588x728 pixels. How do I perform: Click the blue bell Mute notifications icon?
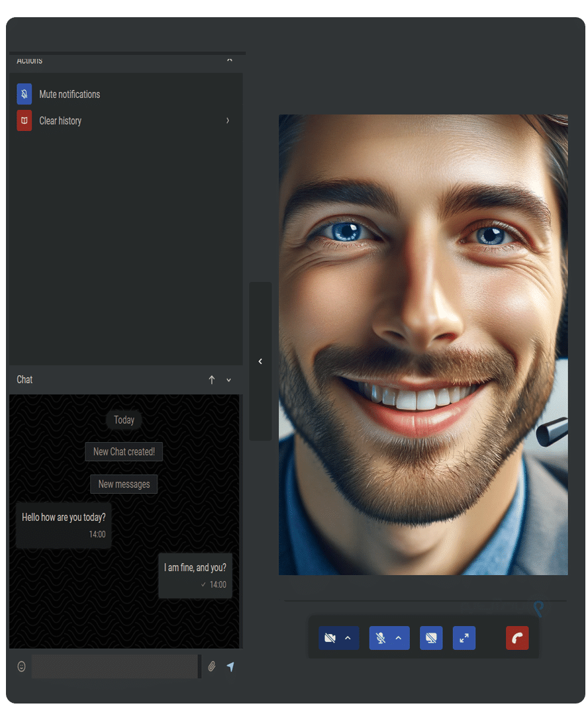point(24,94)
